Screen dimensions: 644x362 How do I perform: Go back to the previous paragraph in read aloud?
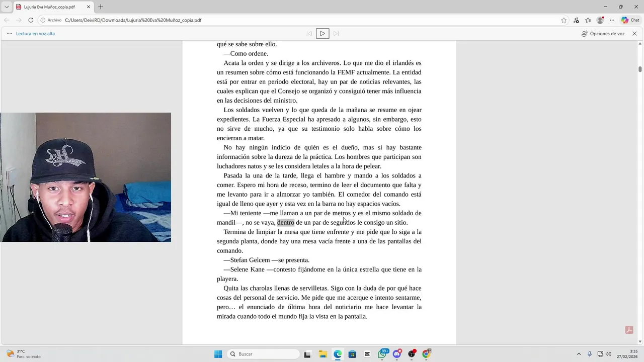[x=309, y=34]
